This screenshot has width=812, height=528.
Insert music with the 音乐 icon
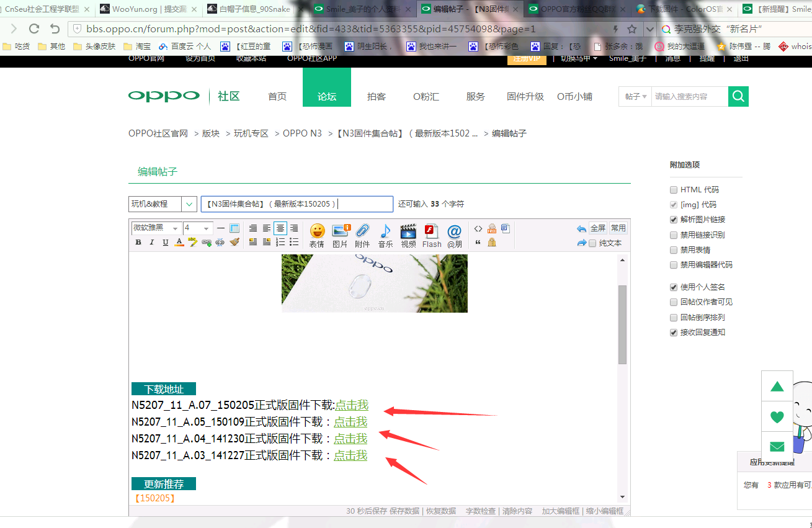pos(385,236)
